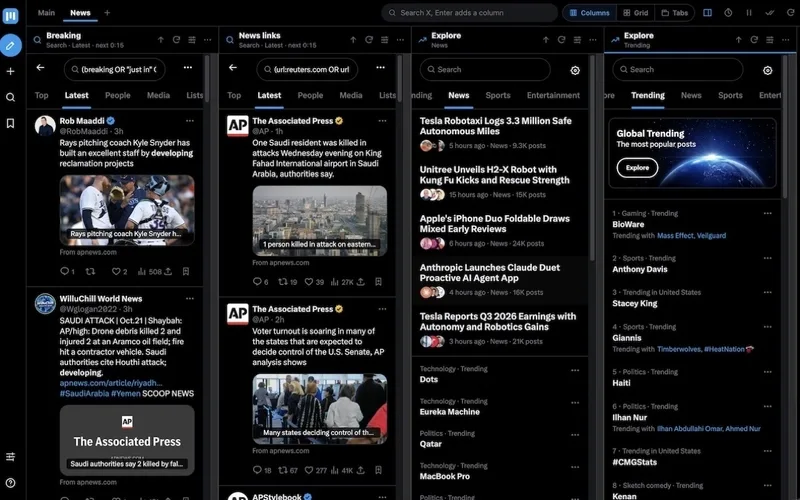The width and height of the screenshot is (800, 500).
Task: Open options for BioWare trend
Action: click(x=768, y=213)
